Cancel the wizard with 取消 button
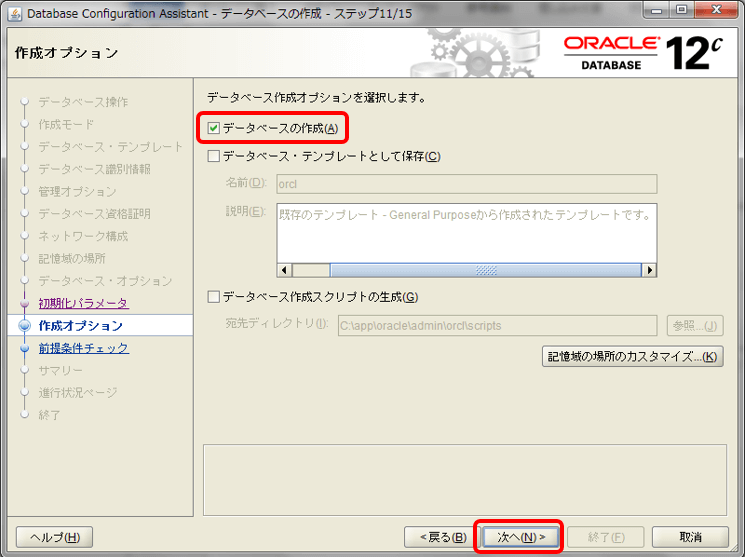 pyautogui.click(x=690, y=537)
